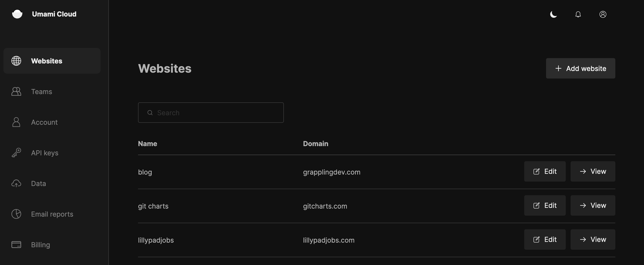Viewport: 644px width, 265px height.
Task: View analytics for gitcharts.com
Action: pos(593,205)
